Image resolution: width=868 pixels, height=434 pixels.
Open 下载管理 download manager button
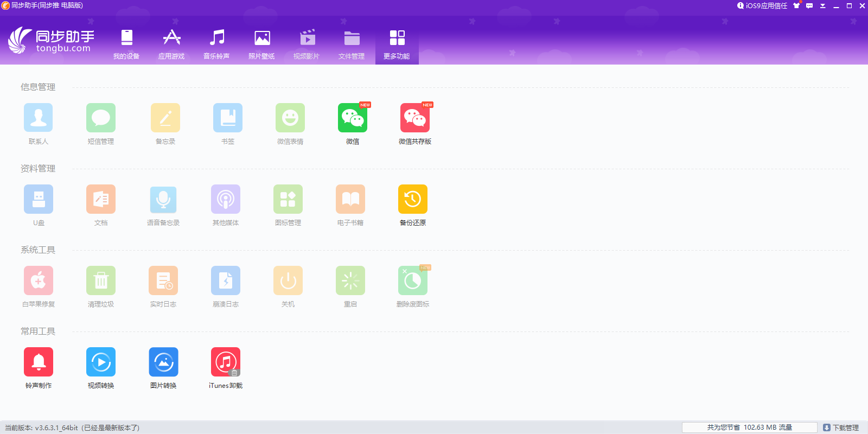point(841,427)
